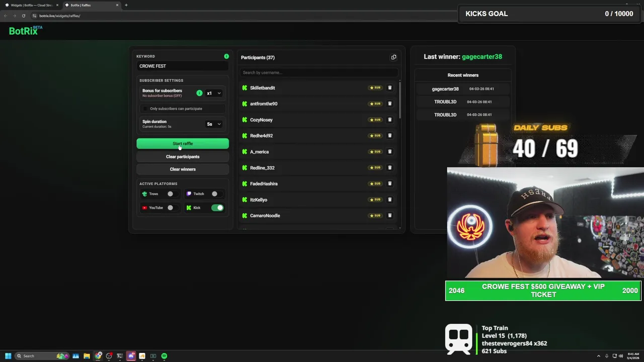Check Only subscribers can participate
The height and width of the screenshot is (362, 644).
146,109
